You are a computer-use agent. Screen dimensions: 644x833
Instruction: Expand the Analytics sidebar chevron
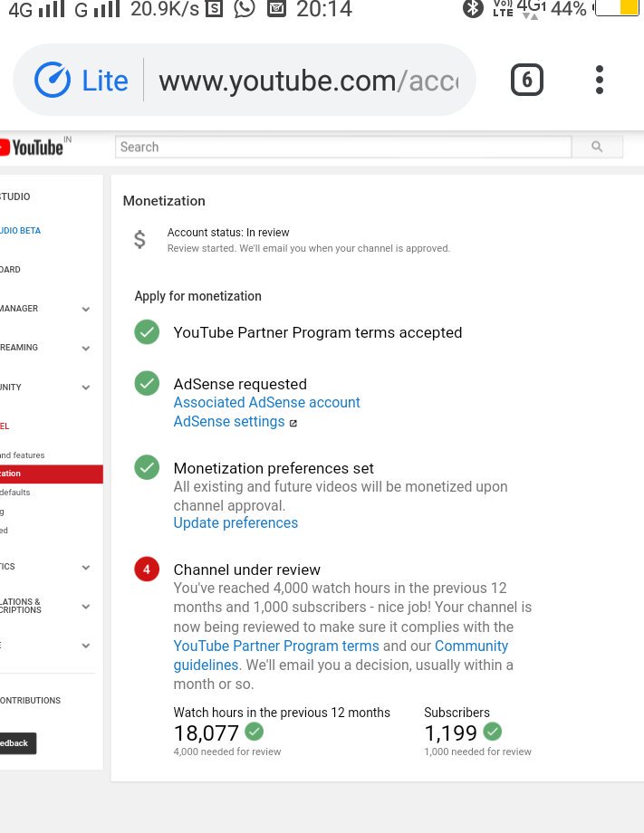85,567
